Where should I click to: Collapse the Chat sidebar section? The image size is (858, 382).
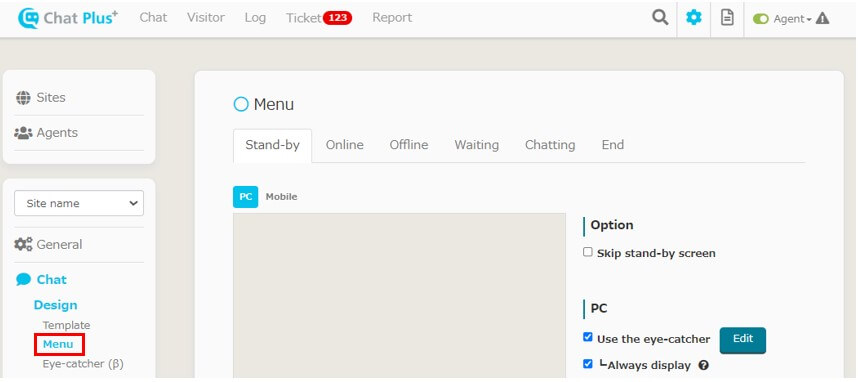(x=51, y=280)
